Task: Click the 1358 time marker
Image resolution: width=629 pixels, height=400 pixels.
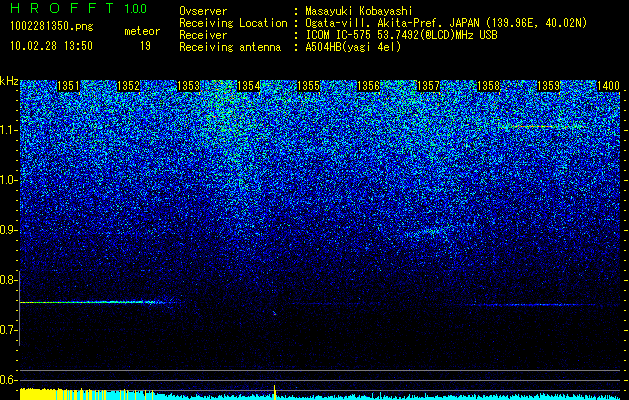Action: pos(489,86)
